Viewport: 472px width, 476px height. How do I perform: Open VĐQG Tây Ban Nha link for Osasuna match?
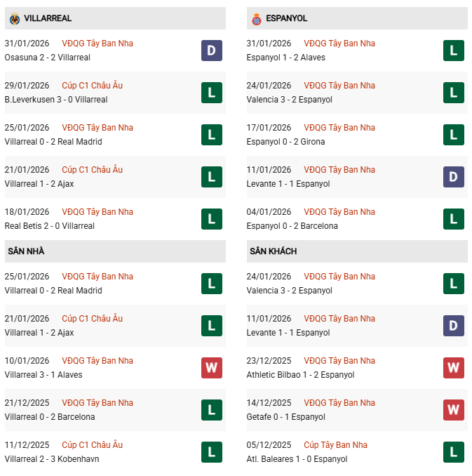point(97,44)
